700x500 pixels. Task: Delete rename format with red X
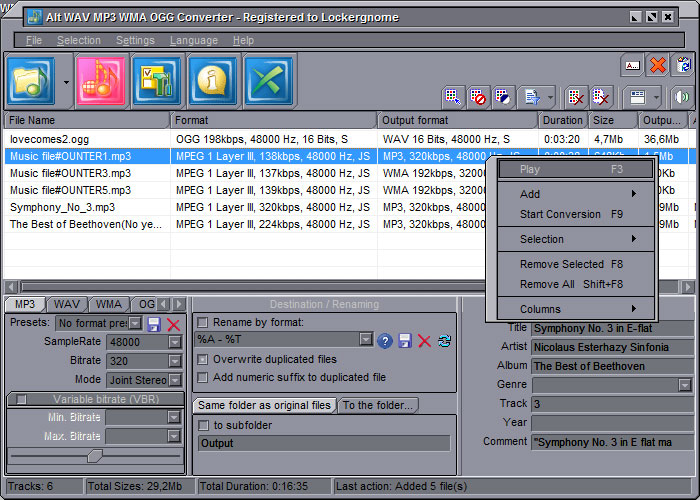[424, 341]
